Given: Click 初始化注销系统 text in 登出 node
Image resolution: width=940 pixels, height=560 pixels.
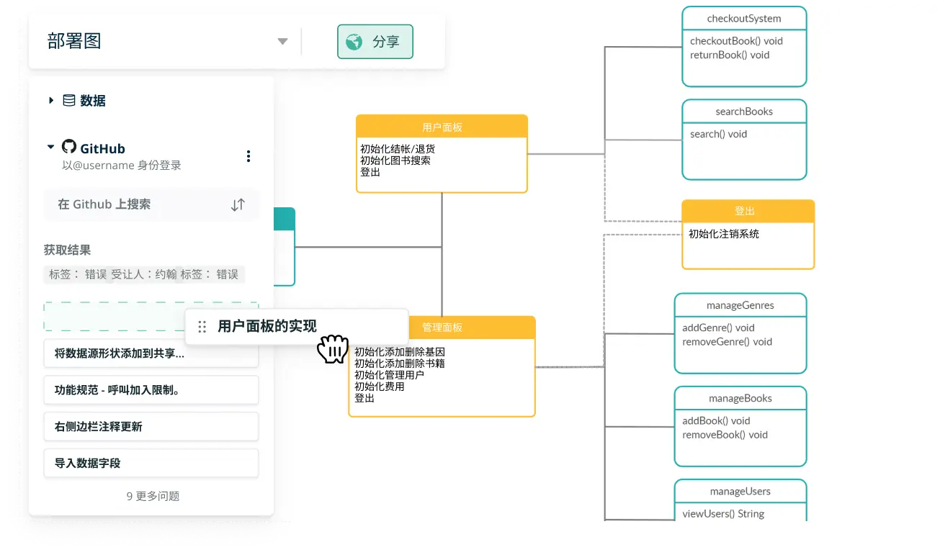Looking at the screenshot, I should [x=724, y=234].
